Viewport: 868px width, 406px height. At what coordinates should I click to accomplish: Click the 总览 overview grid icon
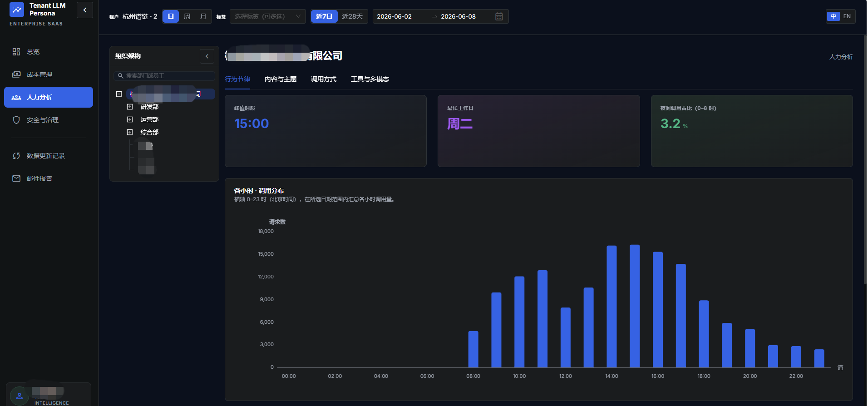pos(16,52)
